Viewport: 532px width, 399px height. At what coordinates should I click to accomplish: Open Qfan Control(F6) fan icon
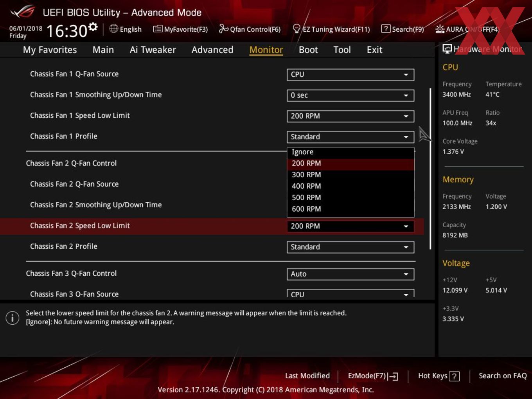coord(223,29)
